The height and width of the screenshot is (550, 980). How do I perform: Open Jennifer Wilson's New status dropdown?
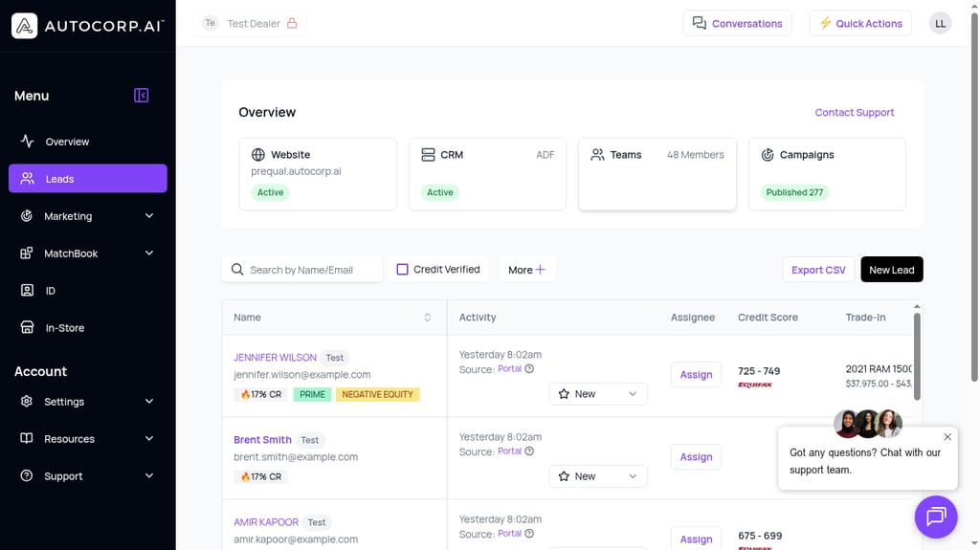click(x=598, y=394)
